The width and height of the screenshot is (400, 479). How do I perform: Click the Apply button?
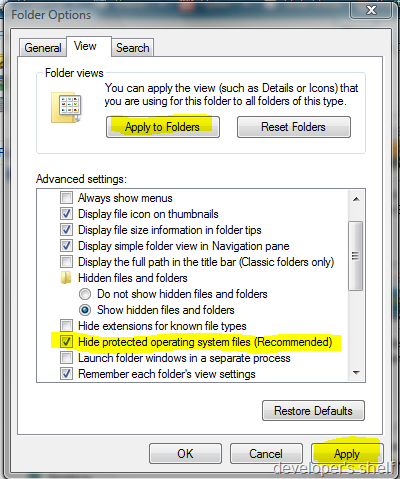pyautogui.click(x=347, y=454)
